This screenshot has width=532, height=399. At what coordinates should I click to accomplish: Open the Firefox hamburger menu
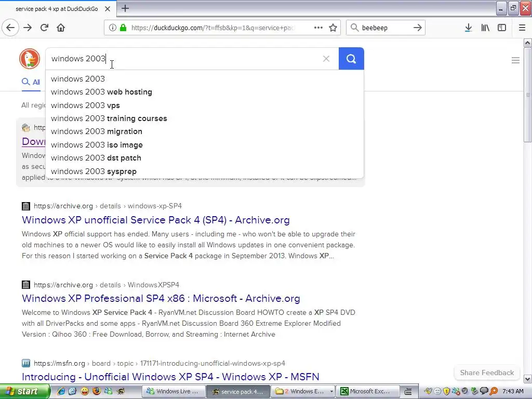pos(522,28)
